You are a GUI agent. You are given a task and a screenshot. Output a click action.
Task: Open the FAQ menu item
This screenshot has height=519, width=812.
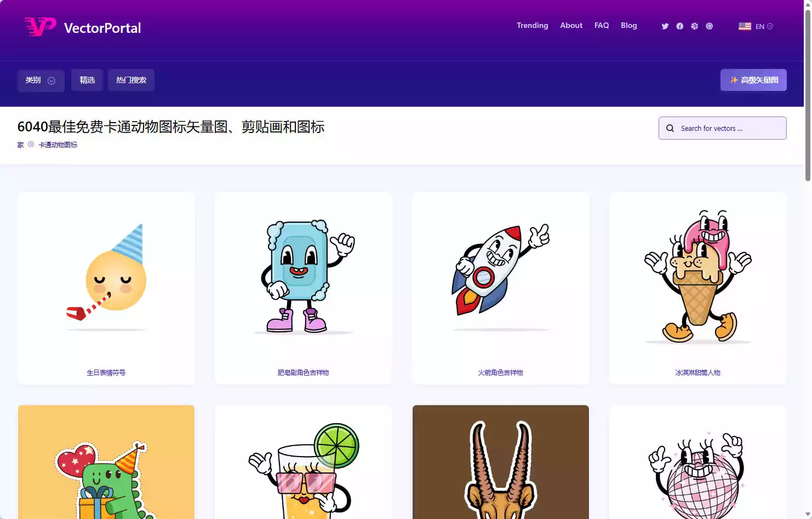coord(602,26)
